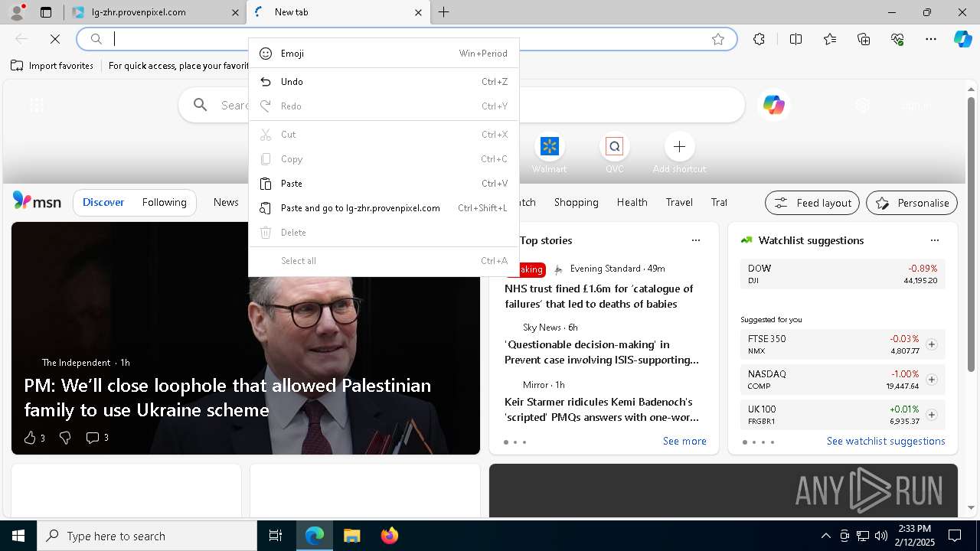Dislike the PM loophole article
980x551 pixels.
[65, 438]
